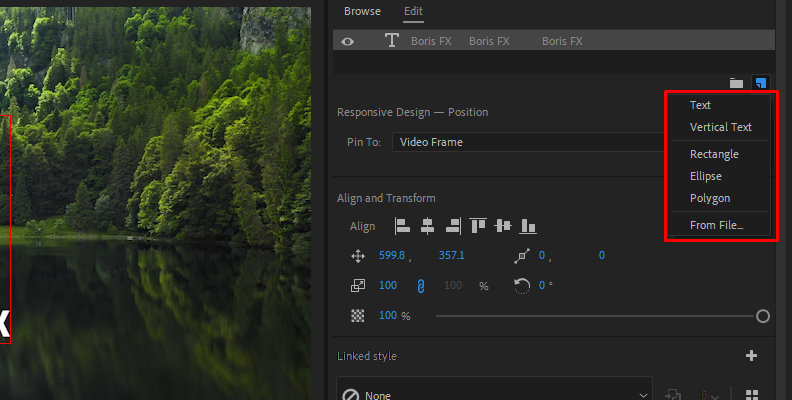Switch to the Browse tab
Viewport: 792px width, 400px height.
[362, 11]
